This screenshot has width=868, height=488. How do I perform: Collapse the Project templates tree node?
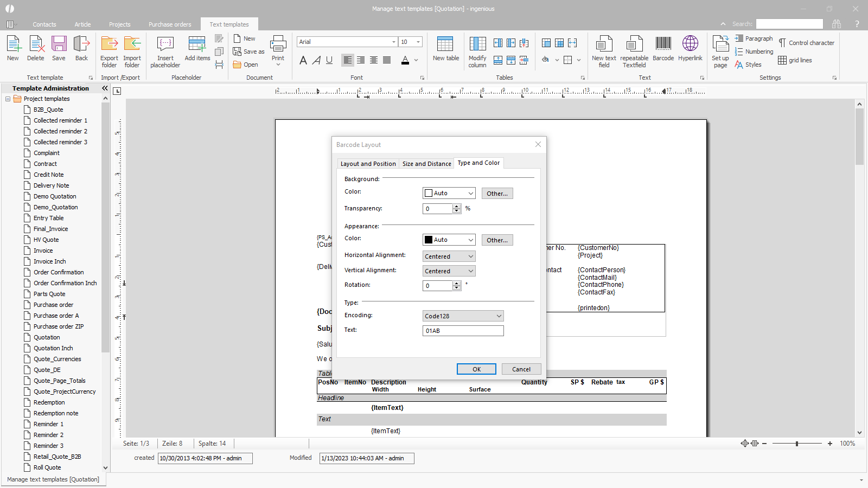coord(8,99)
